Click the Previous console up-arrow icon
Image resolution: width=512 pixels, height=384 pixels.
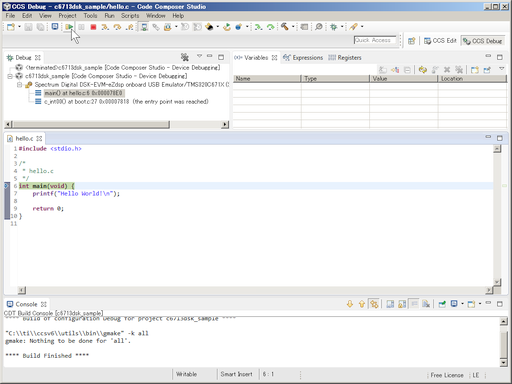(x=362, y=304)
